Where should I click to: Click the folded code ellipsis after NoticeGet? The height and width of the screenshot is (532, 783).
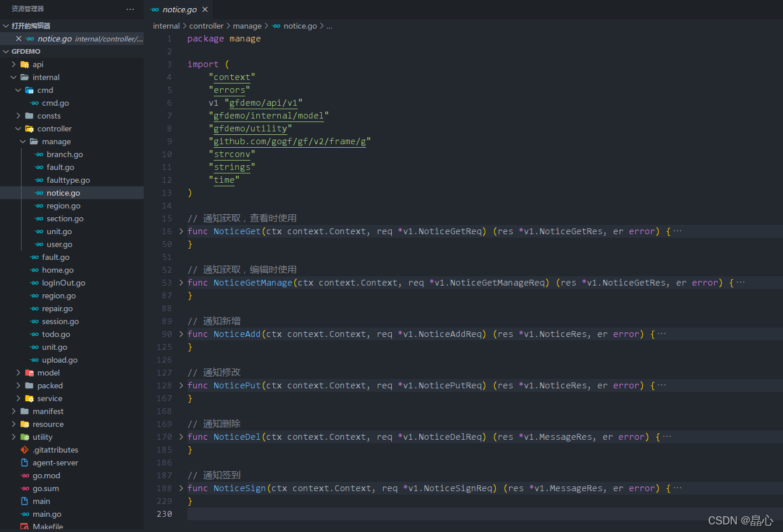click(677, 231)
